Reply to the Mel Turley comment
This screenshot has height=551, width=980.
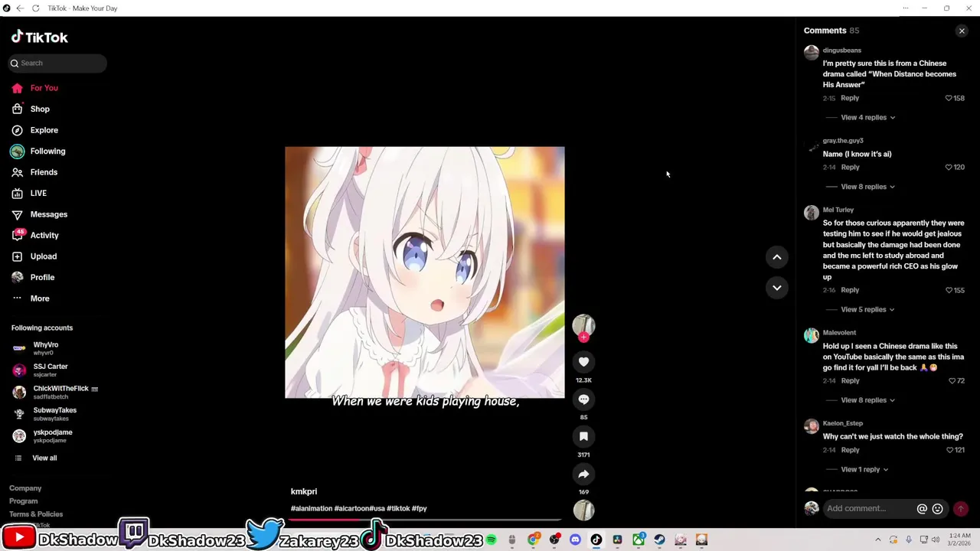point(850,290)
